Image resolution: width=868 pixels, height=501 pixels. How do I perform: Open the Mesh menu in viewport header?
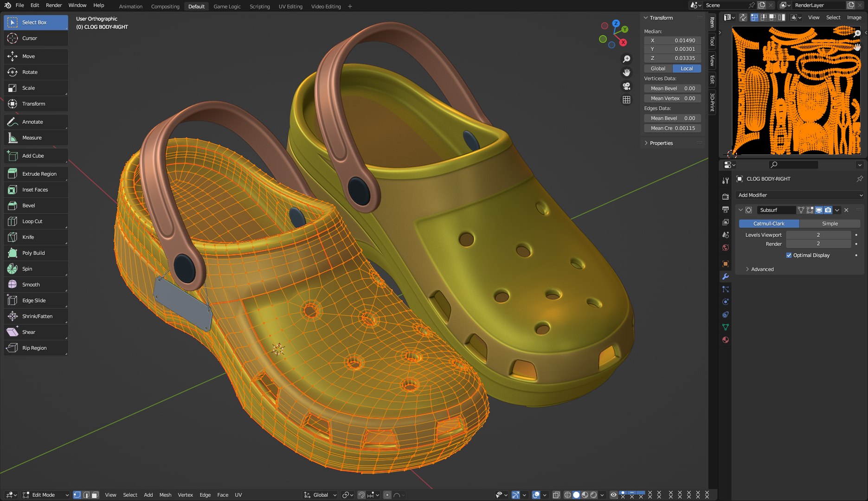point(165,495)
